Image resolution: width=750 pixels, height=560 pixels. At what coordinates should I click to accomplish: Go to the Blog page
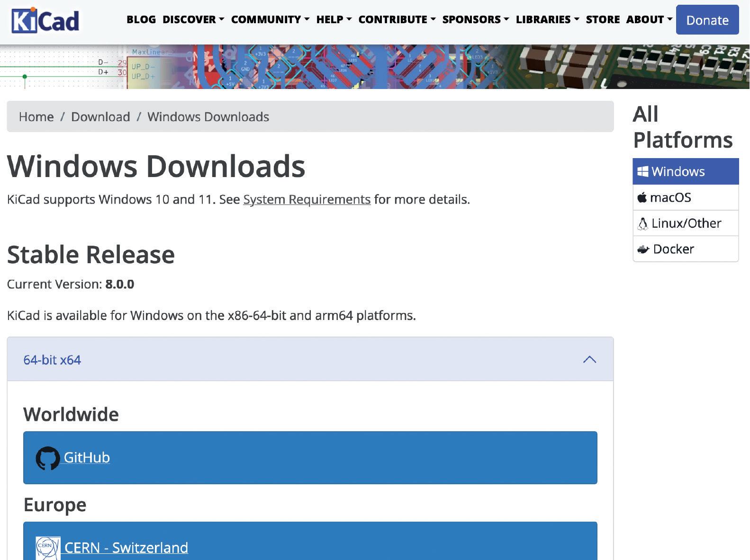(x=141, y=19)
